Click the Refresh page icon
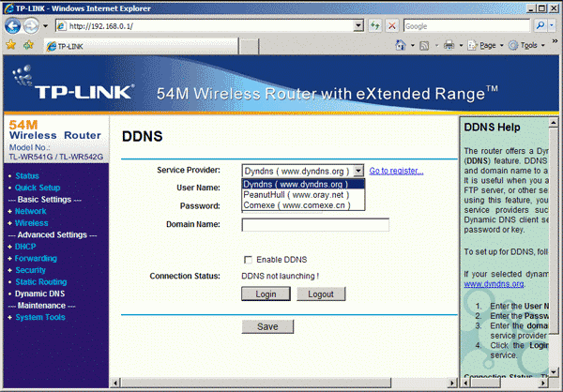Screen dimensions: 563x392 (x=375, y=26)
